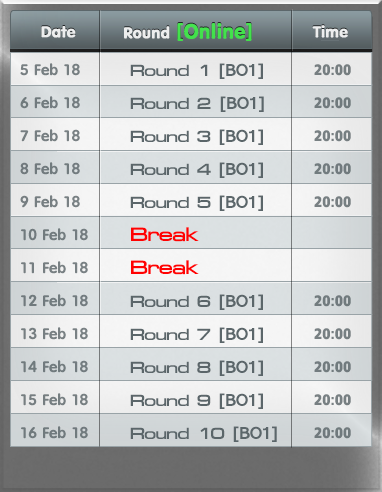Click the Round [Online] column header
Image resolution: width=382 pixels, height=492 pixels.
187,32
